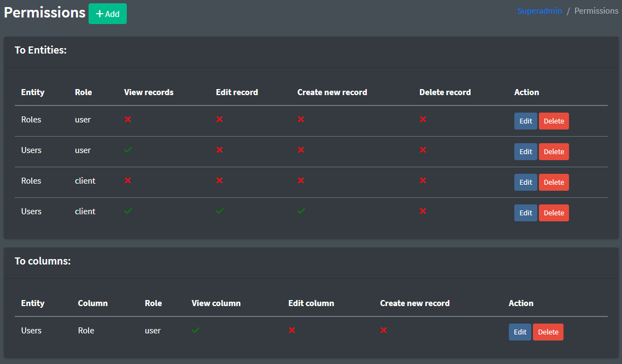Toggle View records status for Roles client row
Viewport: 622px width, 364px height.
[x=127, y=180]
